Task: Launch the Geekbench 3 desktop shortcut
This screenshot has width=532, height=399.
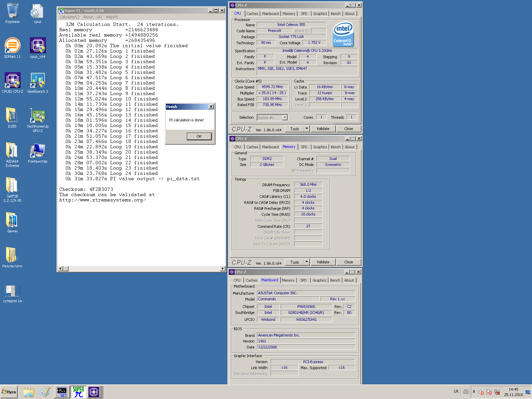Action: 38,83
